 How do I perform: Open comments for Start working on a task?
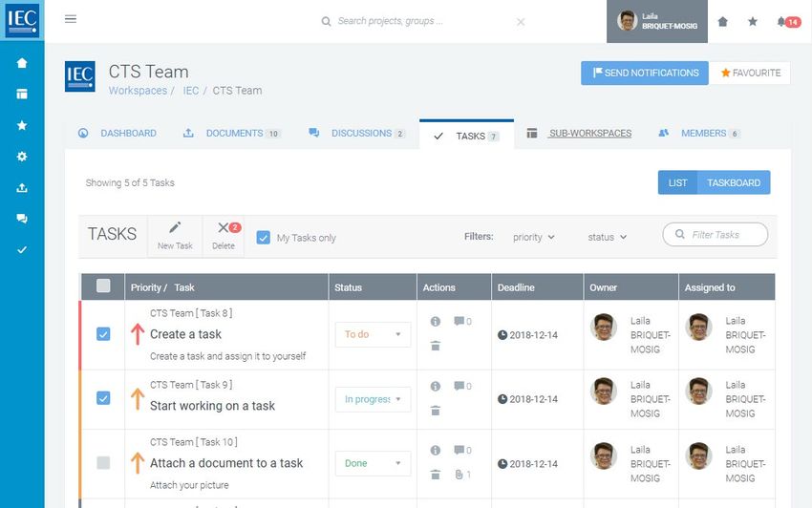[462, 386]
